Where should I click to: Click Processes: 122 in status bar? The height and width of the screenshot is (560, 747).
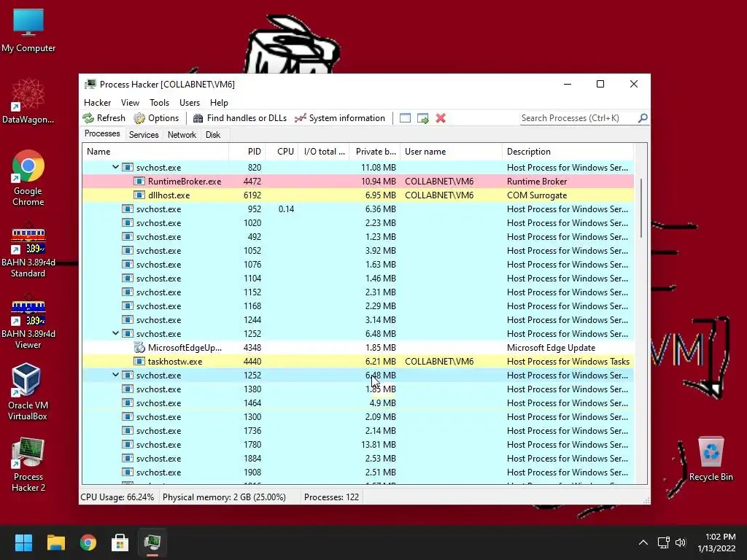[332, 497]
